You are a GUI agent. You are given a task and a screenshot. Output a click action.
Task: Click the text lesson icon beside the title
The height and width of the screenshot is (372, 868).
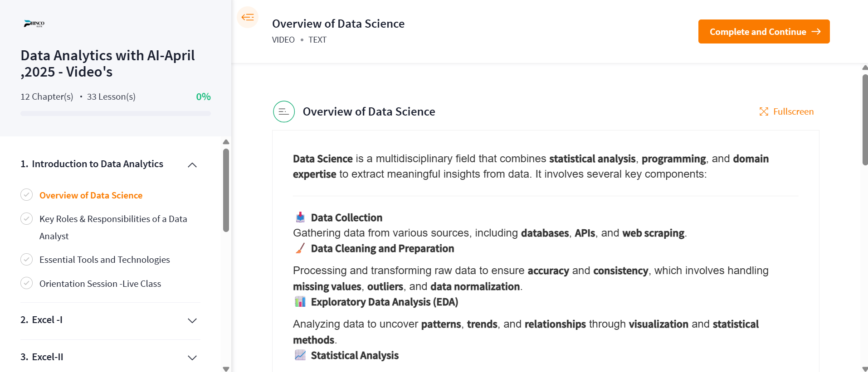coord(284,111)
